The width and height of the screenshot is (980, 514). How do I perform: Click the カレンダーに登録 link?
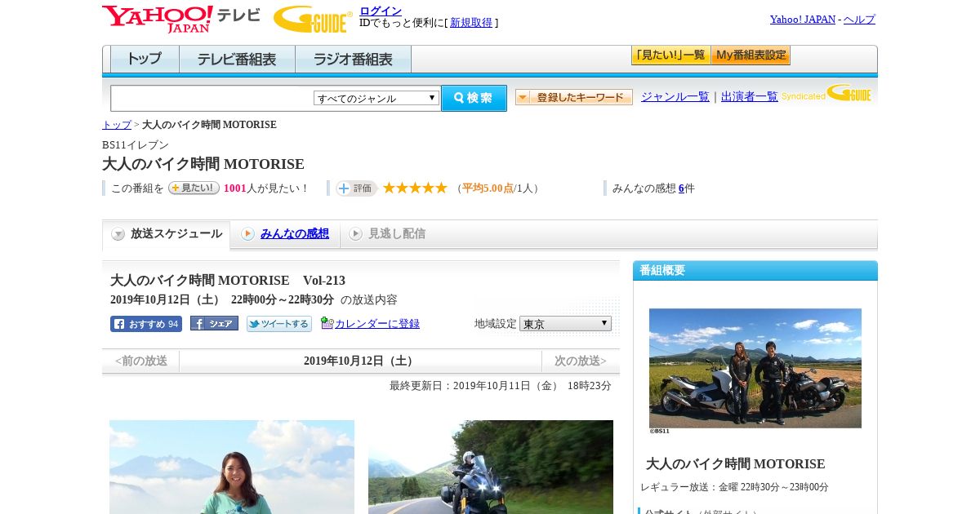tap(377, 324)
